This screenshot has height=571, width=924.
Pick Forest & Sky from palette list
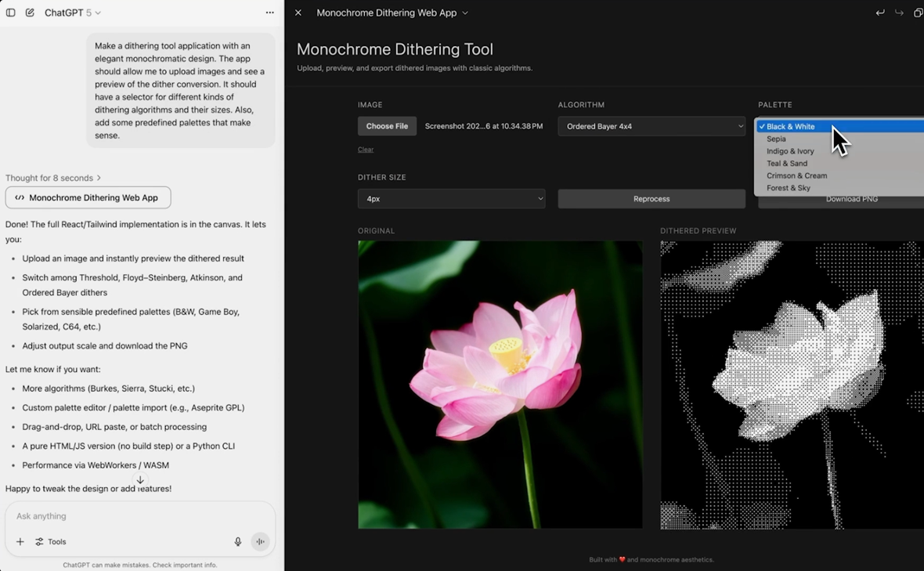coord(789,188)
